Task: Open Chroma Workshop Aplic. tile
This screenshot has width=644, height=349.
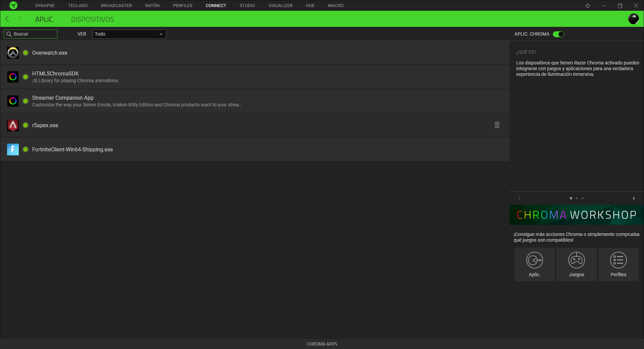Action: coord(535,264)
